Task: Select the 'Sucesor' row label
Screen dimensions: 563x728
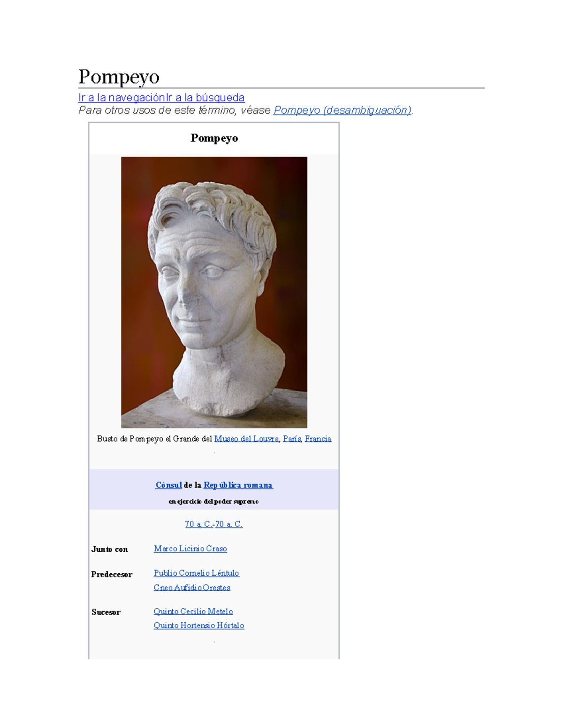Action: (106, 612)
